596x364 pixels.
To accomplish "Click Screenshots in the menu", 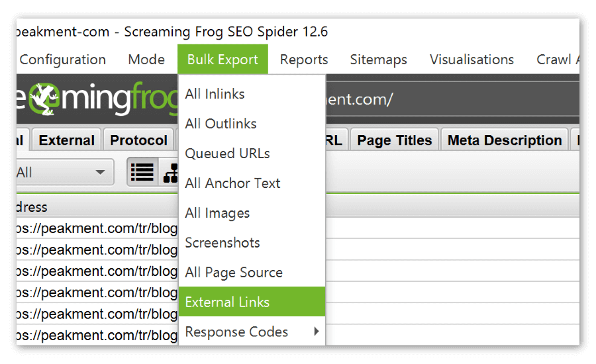I will [222, 243].
